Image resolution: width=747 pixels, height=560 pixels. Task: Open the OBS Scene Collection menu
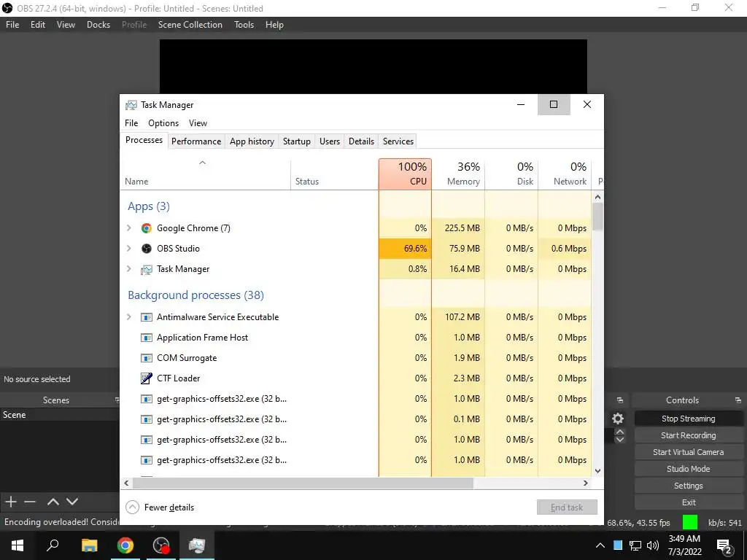190,25
